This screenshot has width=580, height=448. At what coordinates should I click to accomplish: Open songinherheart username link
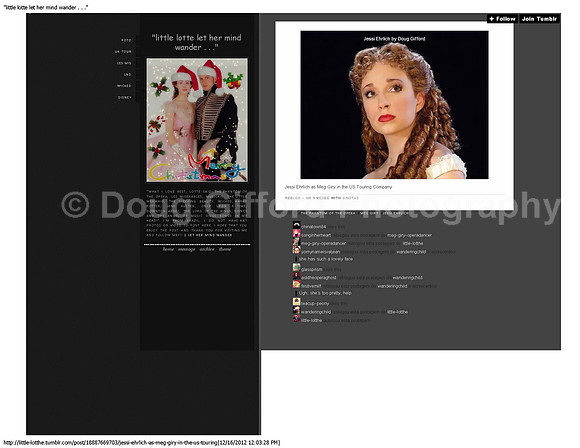(316, 235)
